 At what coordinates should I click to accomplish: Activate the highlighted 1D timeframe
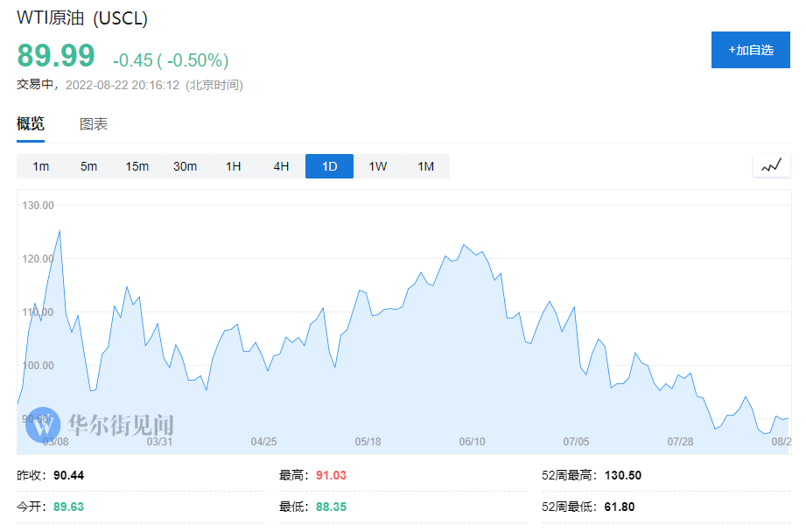click(329, 166)
